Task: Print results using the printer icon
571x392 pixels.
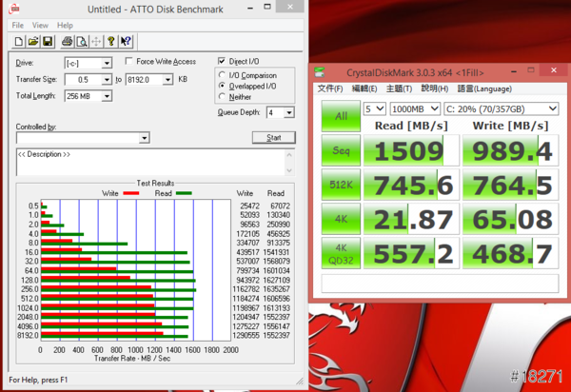Action: pyautogui.click(x=67, y=41)
